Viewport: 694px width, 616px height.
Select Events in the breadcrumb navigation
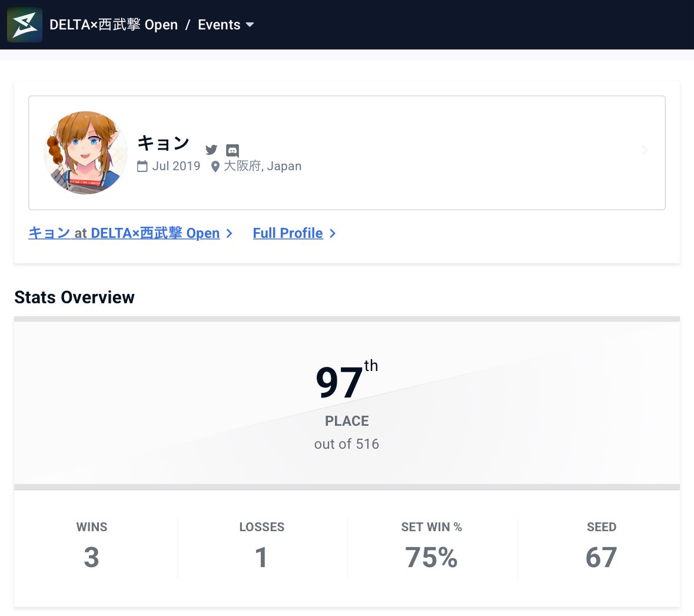pos(219,25)
